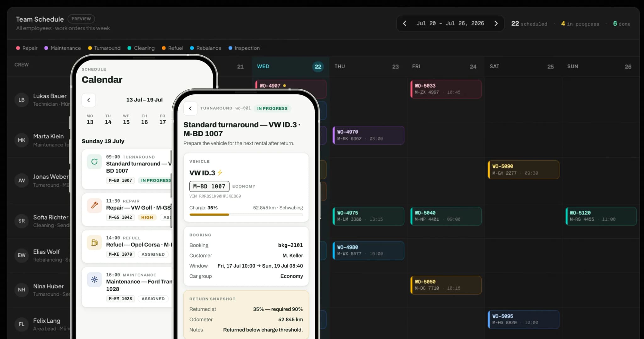
Task: Open work order WO-5120
Action: pyautogui.click(x=601, y=216)
